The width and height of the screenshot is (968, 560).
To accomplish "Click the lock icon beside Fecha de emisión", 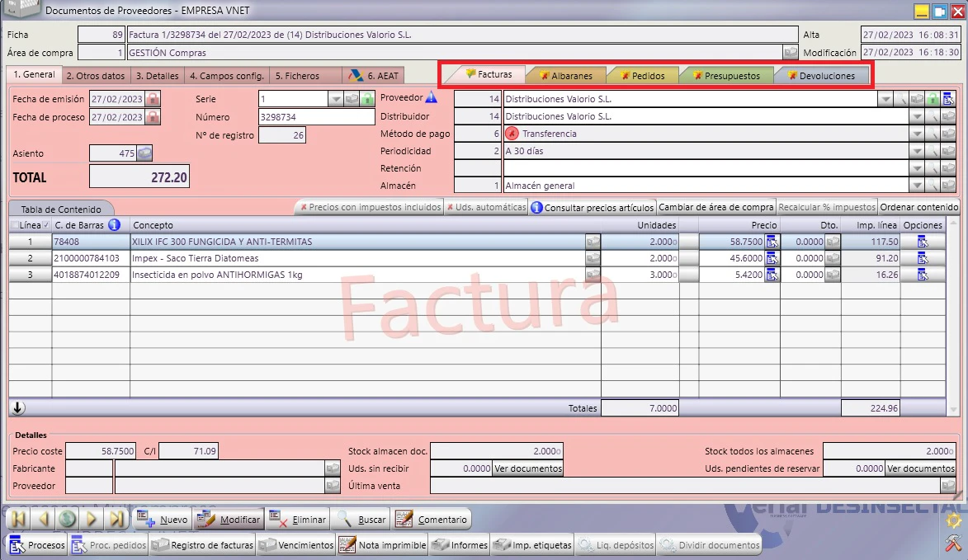I will pyautogui.click(x=153, y=99).
